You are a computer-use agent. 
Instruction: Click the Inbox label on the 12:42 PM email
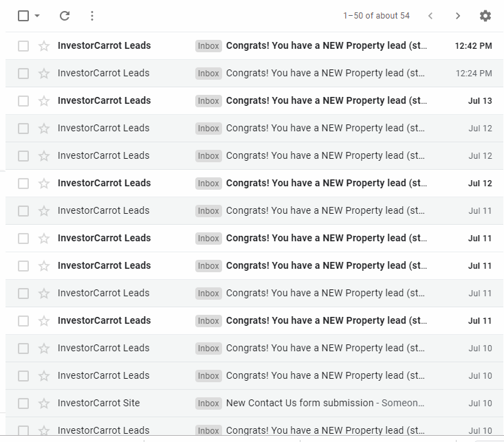[208, 46]
